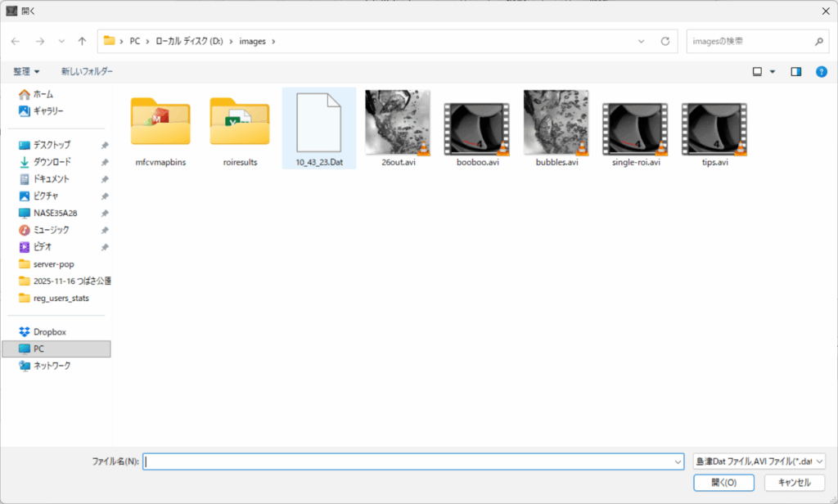The image size is (838, 504).
Task: Select the 26out.avi video file
Action: pyautogui.click(x=398, y=123)
